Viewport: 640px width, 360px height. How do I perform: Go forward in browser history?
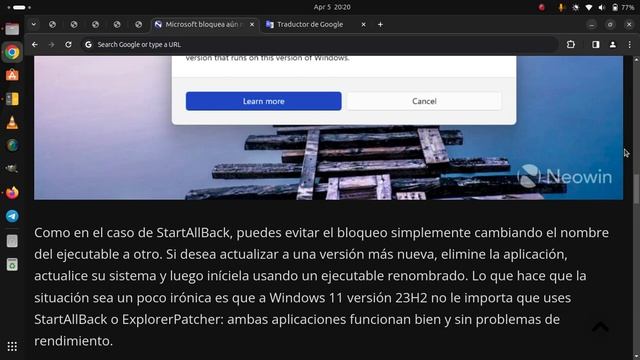coord(51,44)
